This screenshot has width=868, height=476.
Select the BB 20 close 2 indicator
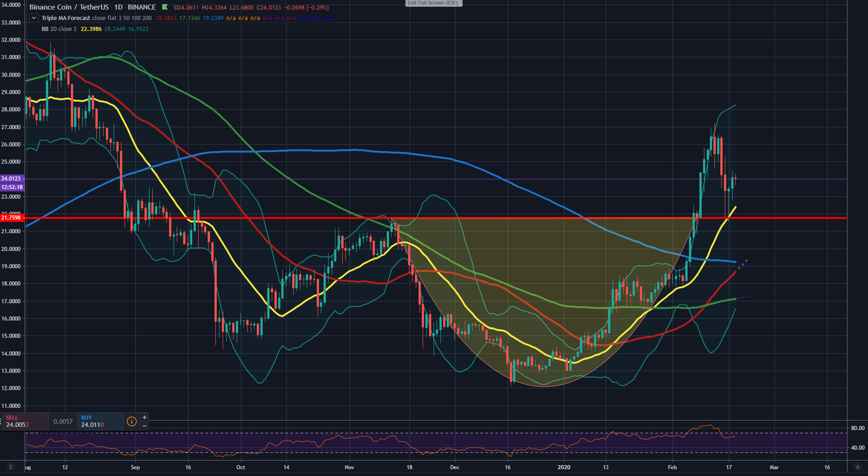[x=59, y=29]
